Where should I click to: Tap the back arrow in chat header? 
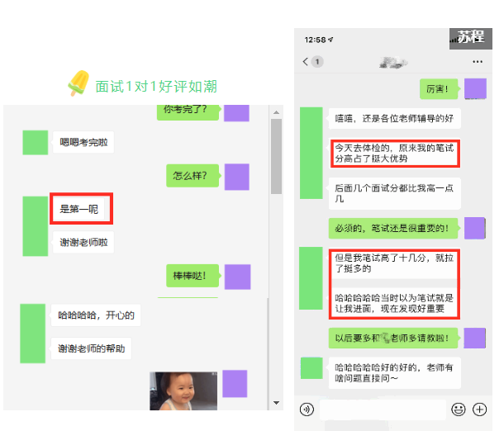tap(305, 62)
